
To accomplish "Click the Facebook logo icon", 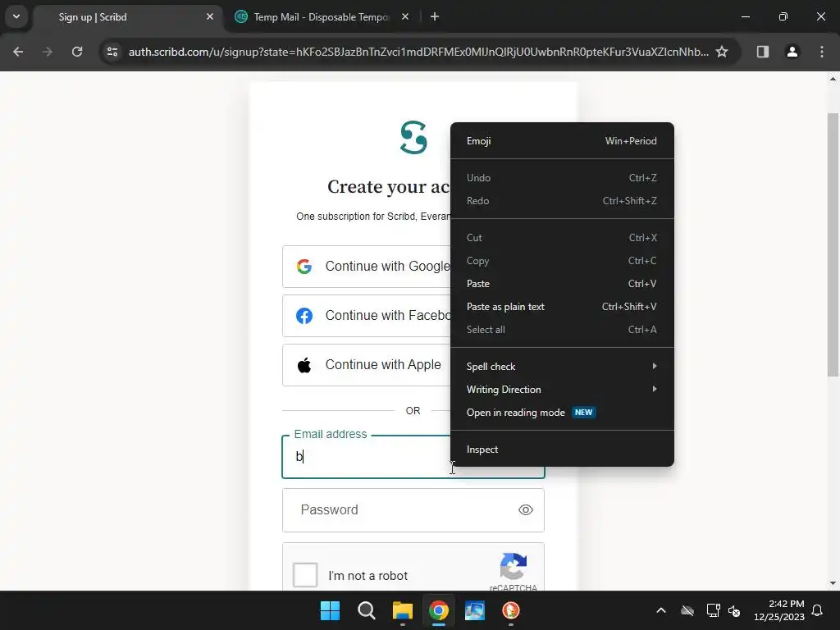I will (304, 316).
